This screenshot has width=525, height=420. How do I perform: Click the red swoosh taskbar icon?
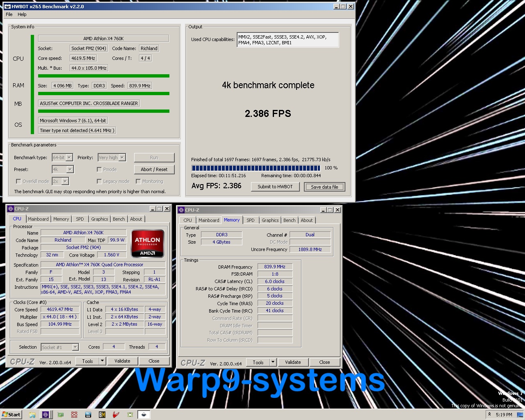coord(116,415)
